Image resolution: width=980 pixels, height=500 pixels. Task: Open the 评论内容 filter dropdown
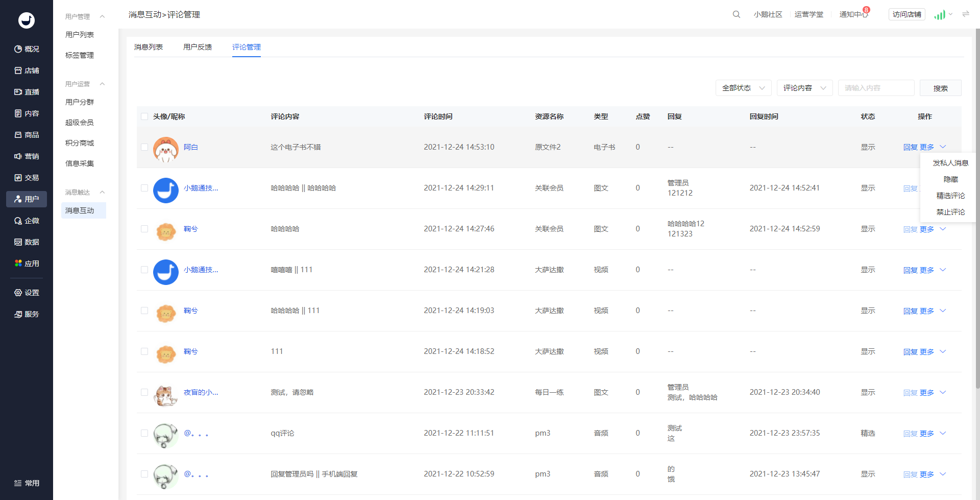click(804, 88)
